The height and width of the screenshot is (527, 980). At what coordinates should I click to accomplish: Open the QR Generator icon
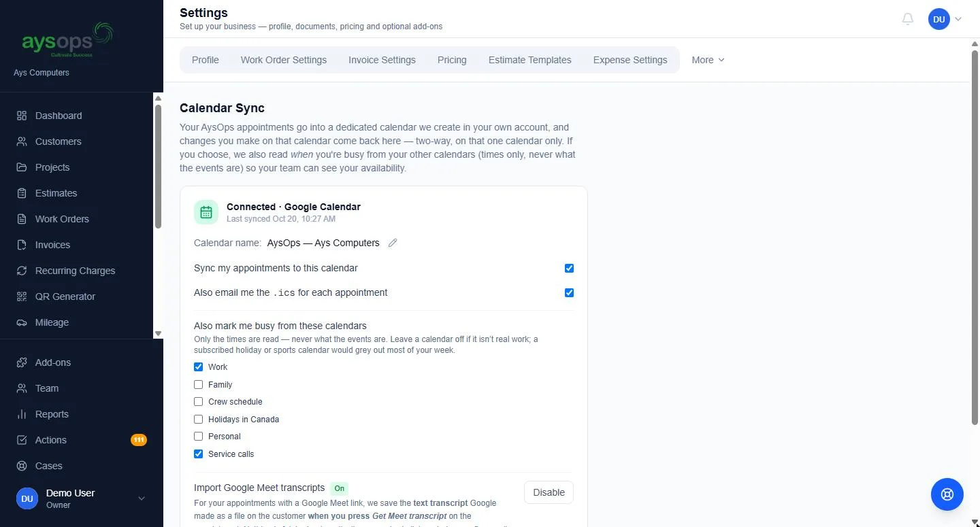tap(22, 296)
